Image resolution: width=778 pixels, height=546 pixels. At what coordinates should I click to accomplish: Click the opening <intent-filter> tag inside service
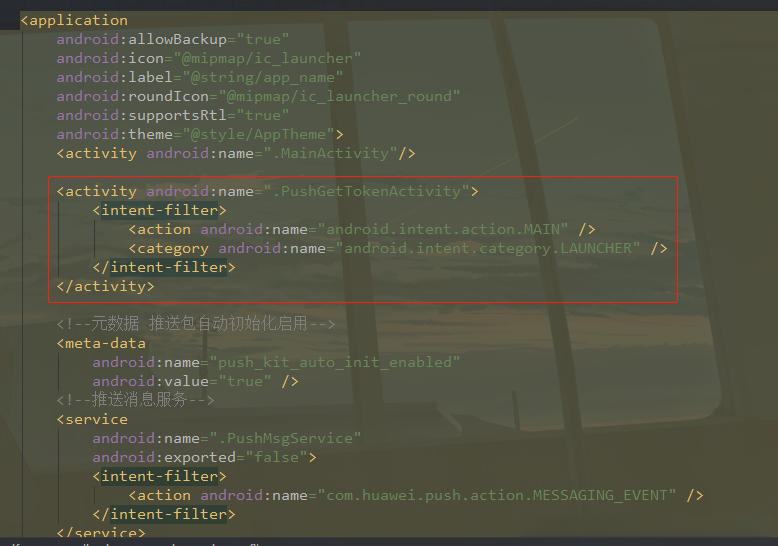coord(159,477)
